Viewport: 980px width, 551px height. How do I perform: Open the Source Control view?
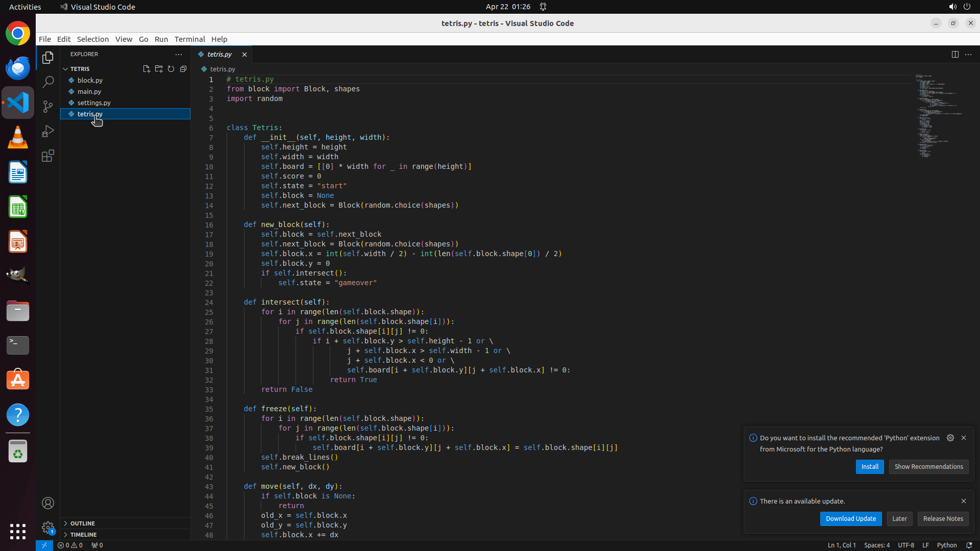pyautogui.click(x=48, y=106)
